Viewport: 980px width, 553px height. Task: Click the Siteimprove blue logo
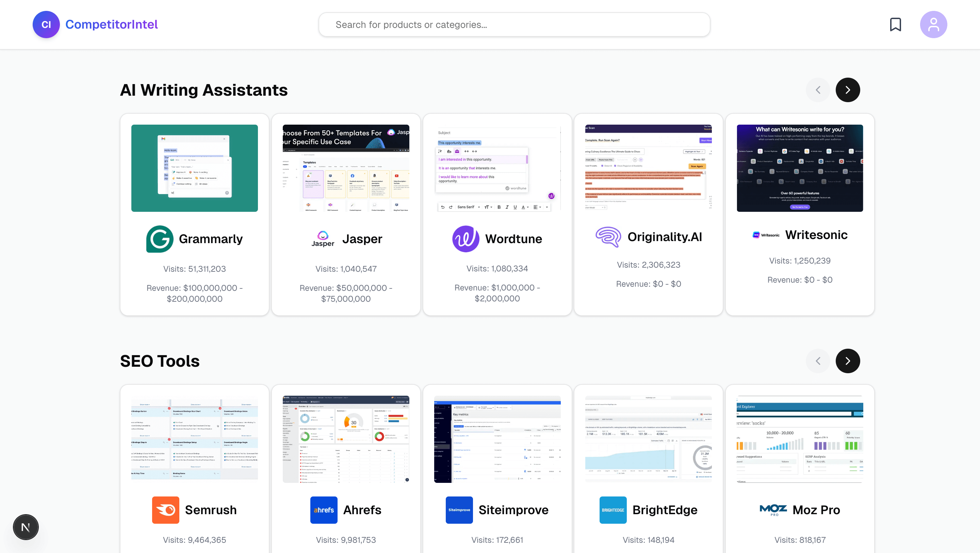459,510
